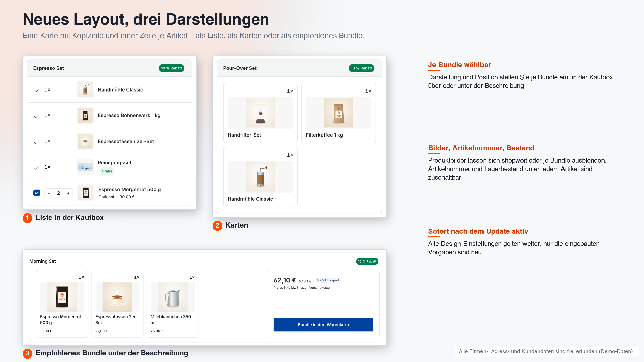Click the 62,10 € bundle price

(285, 280)
